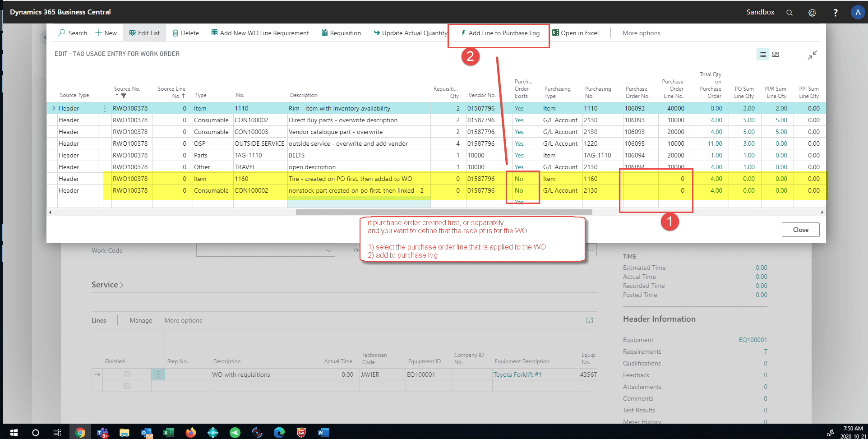The width and height of the screenshot is (868, 439).
Task: Open Outlook from taskbar
Action: pyautogui.click(x=147, y=433)
